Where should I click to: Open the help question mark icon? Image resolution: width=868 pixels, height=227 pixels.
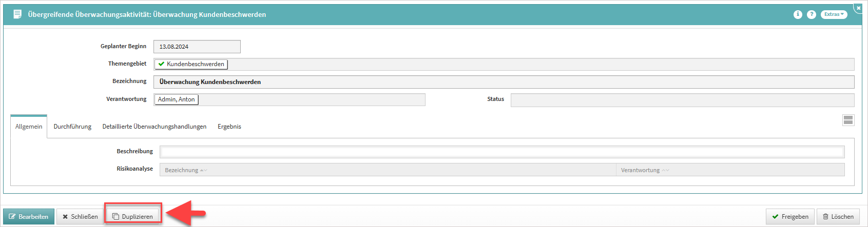point(812,14)
